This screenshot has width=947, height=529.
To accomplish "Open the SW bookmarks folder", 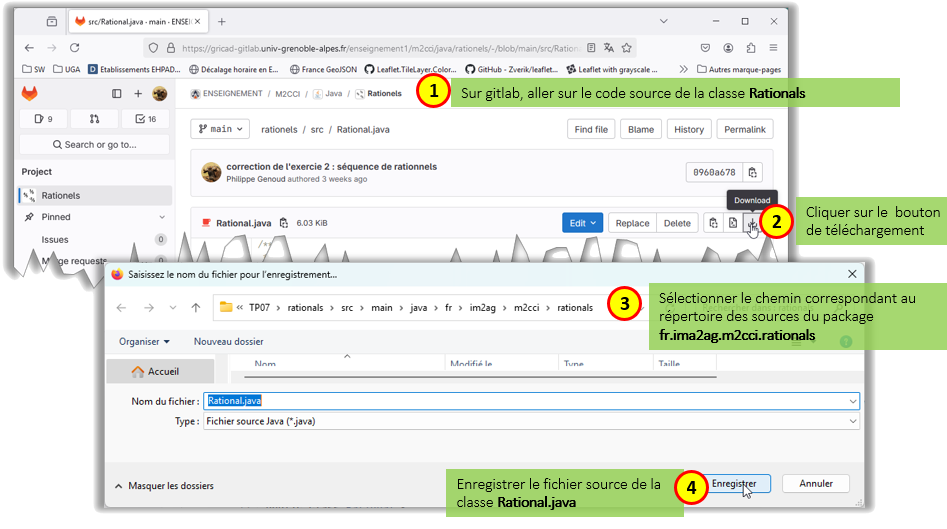I will [x=34, y=69].
